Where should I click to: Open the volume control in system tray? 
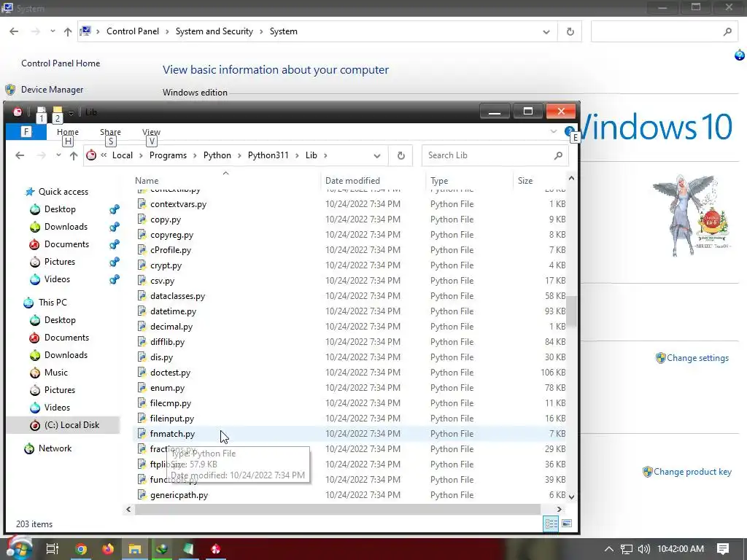643,549
